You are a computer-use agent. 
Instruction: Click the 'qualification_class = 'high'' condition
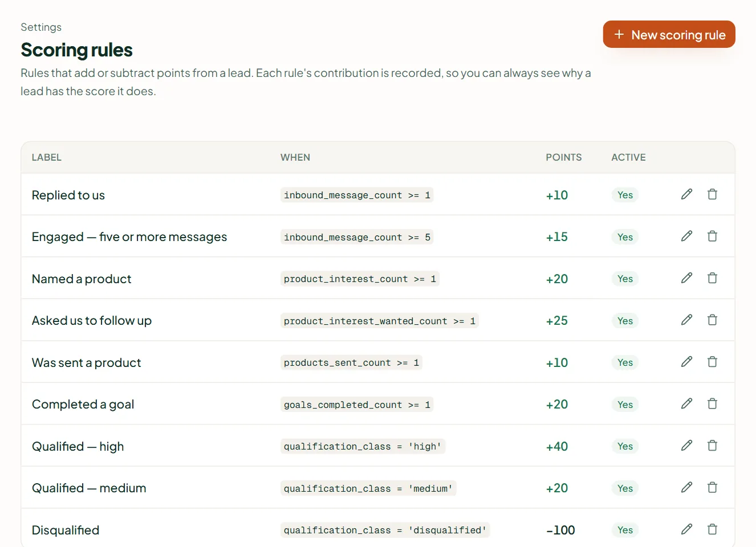pyautogui.click(x=363, y=446)
